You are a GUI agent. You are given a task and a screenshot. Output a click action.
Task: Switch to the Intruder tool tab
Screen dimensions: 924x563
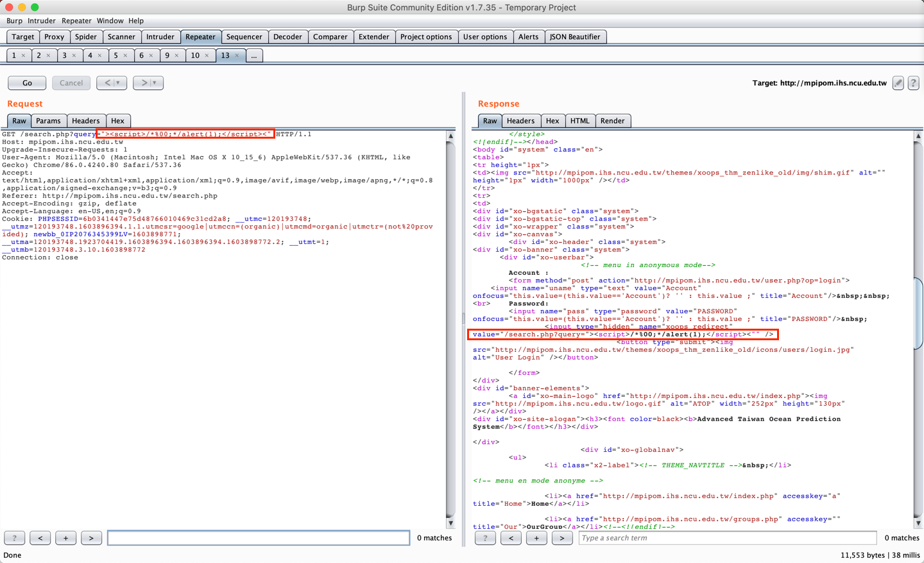pyautogui.click(x=160, y=37)
